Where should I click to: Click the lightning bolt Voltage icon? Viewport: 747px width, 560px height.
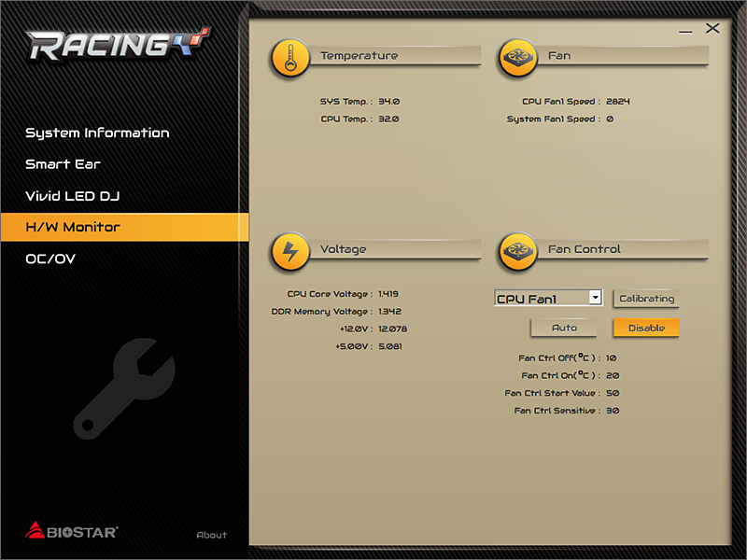pos(290,251)
